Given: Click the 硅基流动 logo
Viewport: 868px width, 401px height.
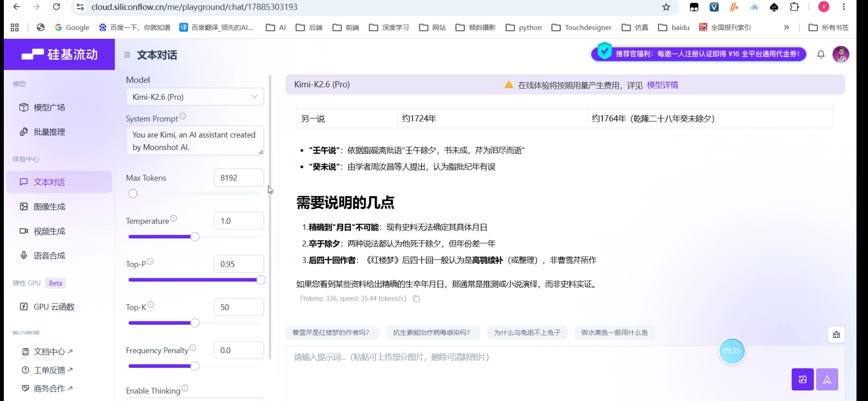Looking at the screenshot, I should click(59, 54).
